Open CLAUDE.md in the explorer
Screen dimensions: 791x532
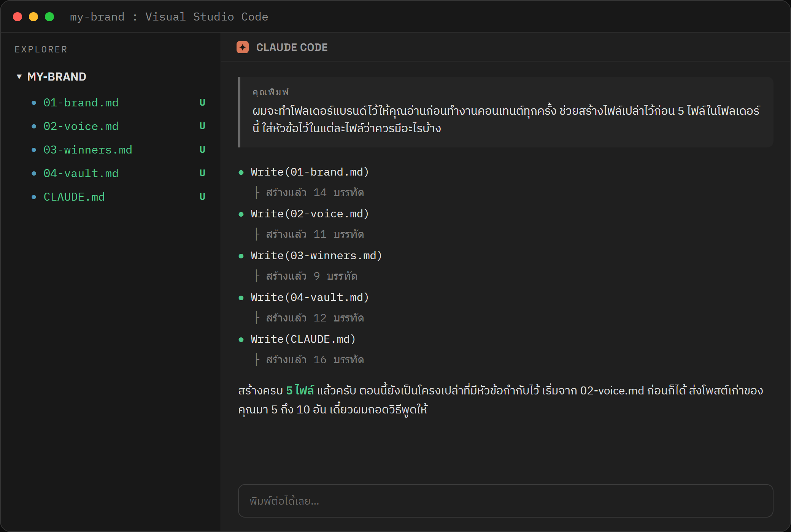(74, 197)
